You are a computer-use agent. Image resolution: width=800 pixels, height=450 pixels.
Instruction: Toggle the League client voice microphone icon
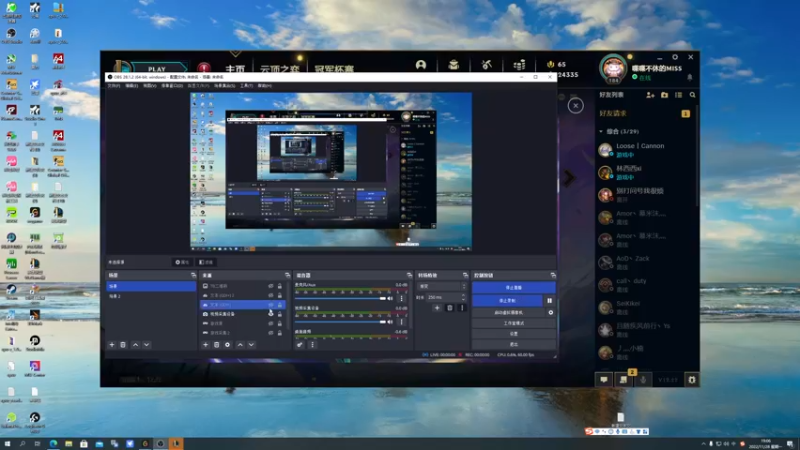(643, 380)
